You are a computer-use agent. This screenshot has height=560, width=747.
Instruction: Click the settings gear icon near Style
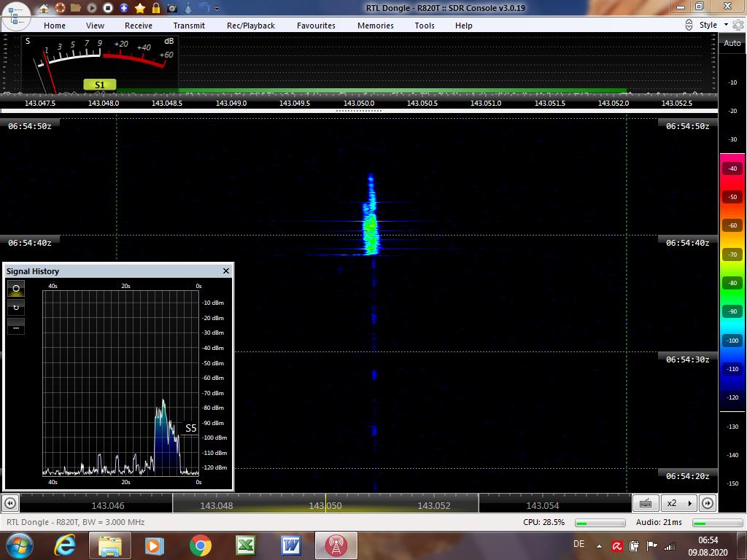738,25
